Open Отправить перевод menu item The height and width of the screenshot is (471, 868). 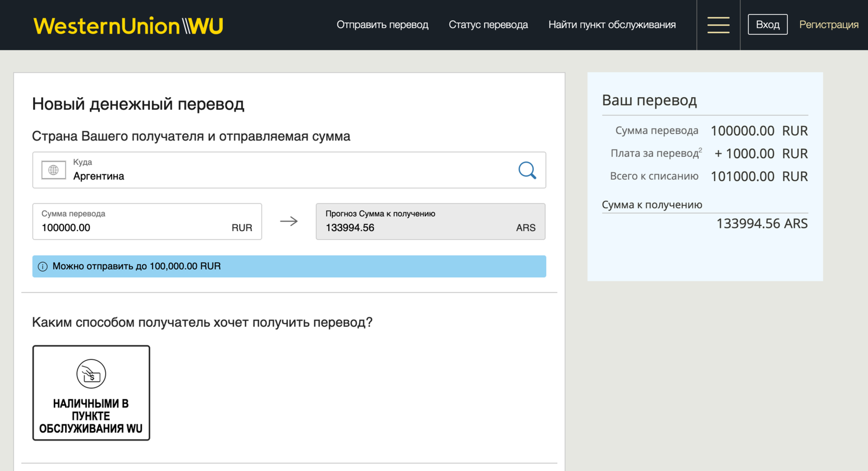click(x=382, y=25)
